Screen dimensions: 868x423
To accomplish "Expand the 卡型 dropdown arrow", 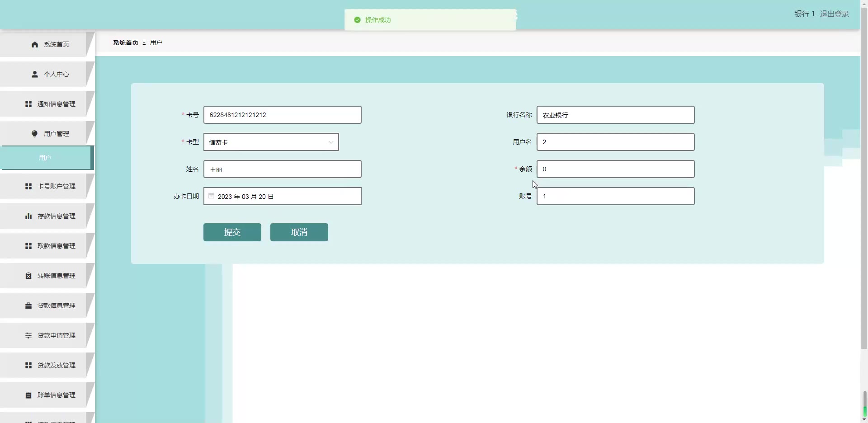I will click(x=331, y=142).
